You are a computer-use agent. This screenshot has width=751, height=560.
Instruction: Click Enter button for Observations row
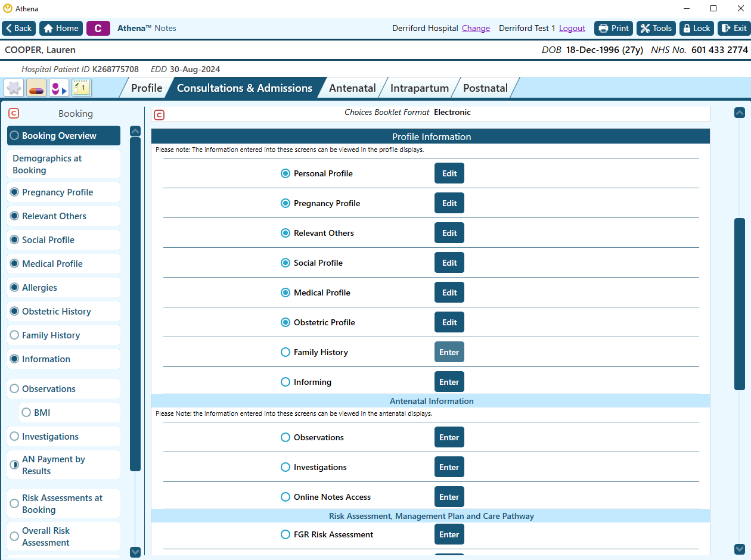(449, 437)
